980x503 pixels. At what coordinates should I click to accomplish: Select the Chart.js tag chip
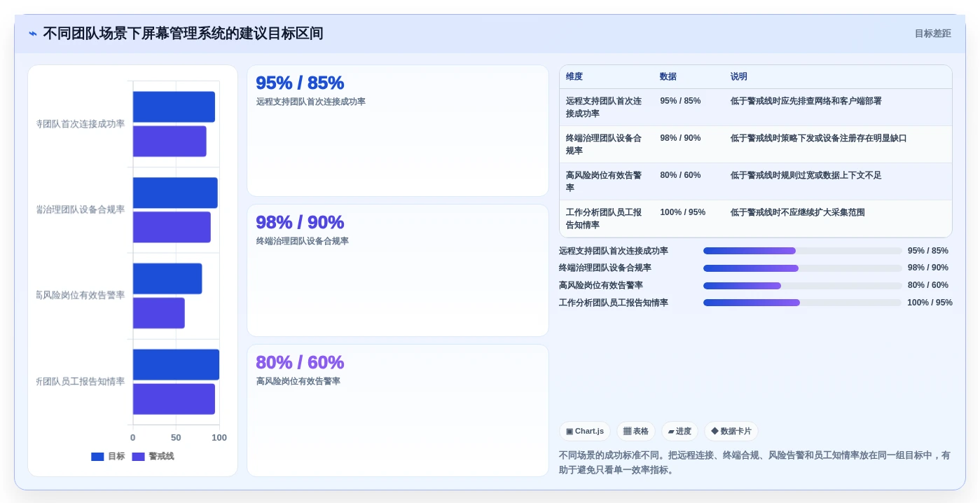[585, 432]
